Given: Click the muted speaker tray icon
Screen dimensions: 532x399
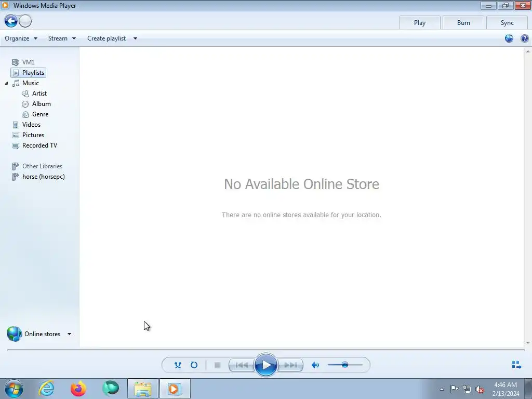Looking at the screenshot, I should 480,389.
